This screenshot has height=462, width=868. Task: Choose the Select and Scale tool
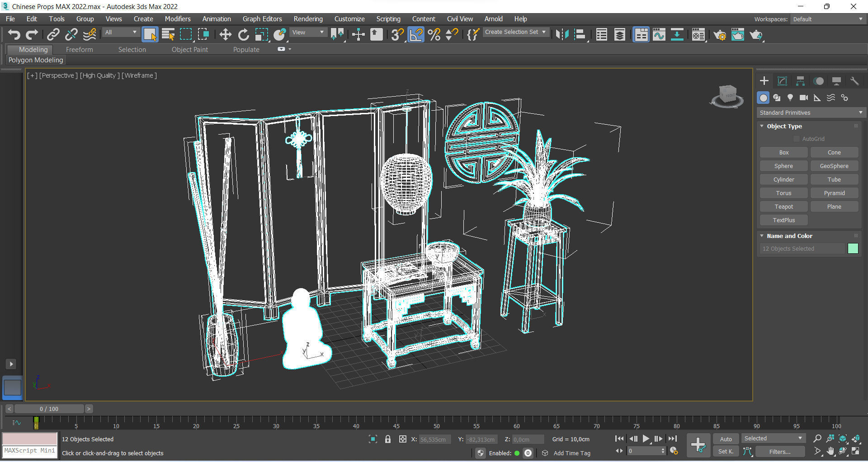[262, 34]
